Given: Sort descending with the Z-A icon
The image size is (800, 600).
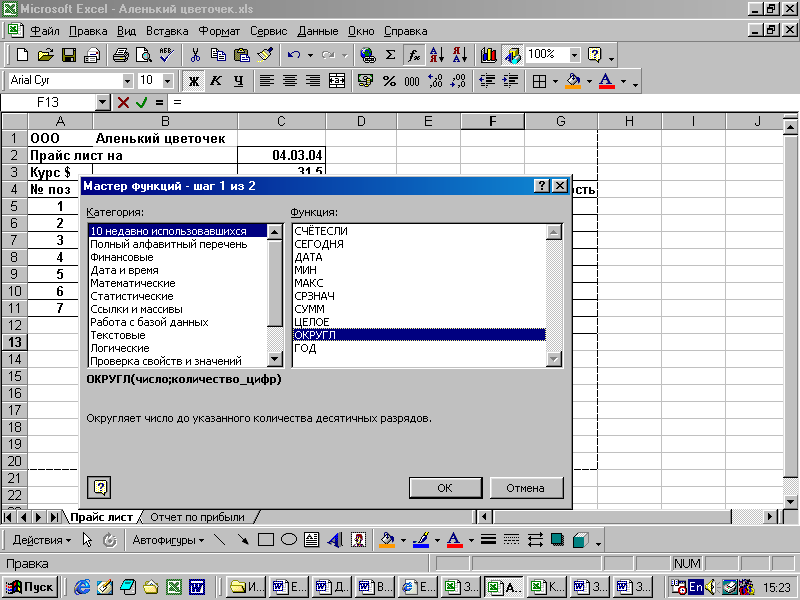Looking at the screenshot, I should (x=460, y=55).
